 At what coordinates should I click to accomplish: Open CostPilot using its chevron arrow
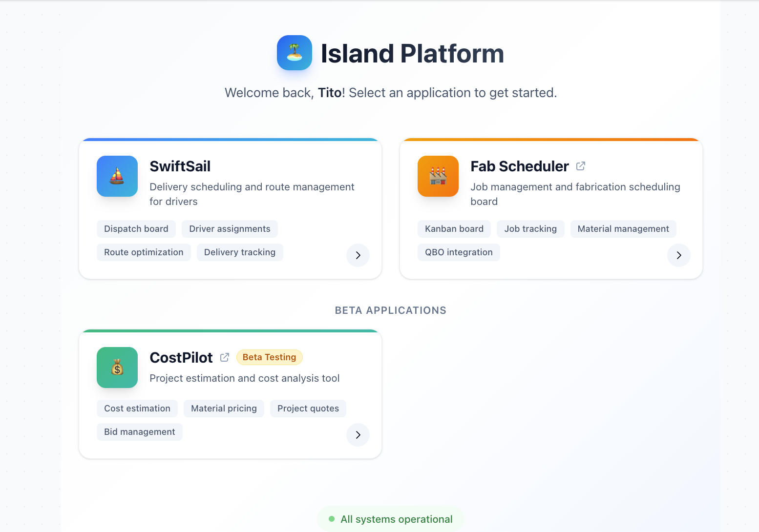(x=358, y=435)
